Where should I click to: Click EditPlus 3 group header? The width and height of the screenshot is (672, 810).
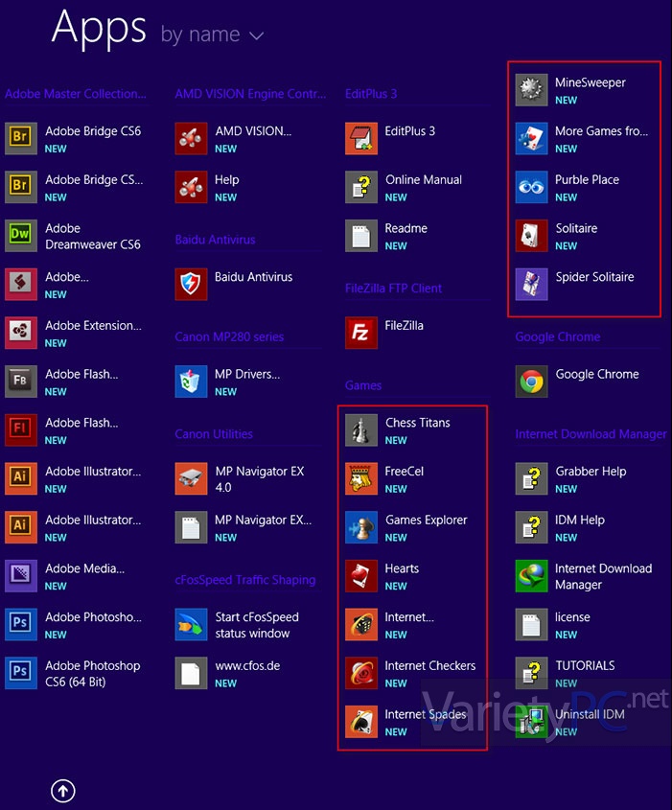(x=371, y=94)
